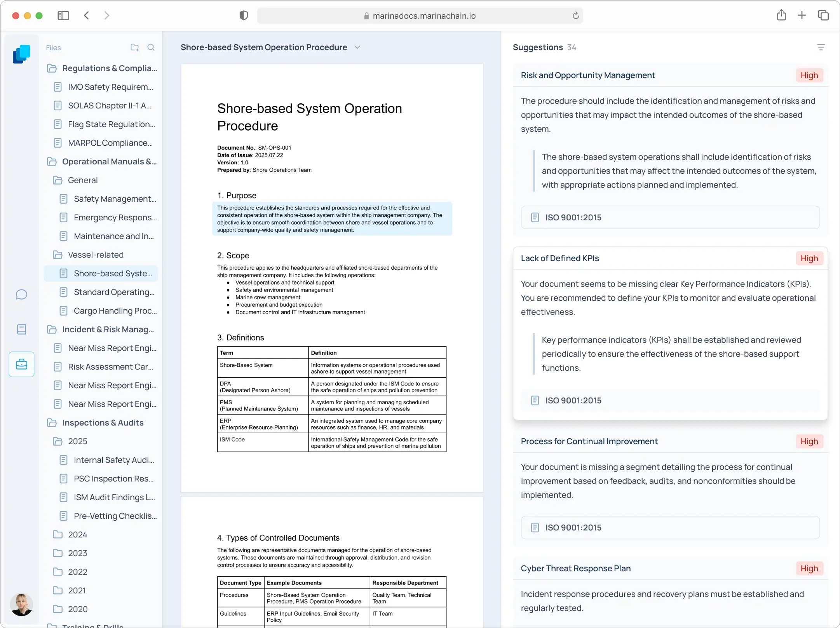Click the new folder icon in Files header
Viewport: 840px width, 628px height.
[x=134, y=47]
